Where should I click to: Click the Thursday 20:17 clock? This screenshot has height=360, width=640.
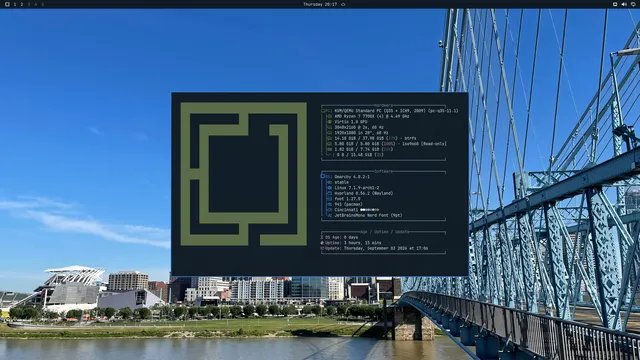(320, 4)
